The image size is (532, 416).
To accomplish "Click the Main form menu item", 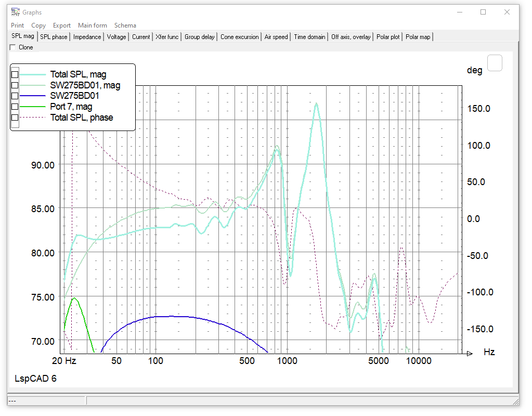I will click(93, 25).
